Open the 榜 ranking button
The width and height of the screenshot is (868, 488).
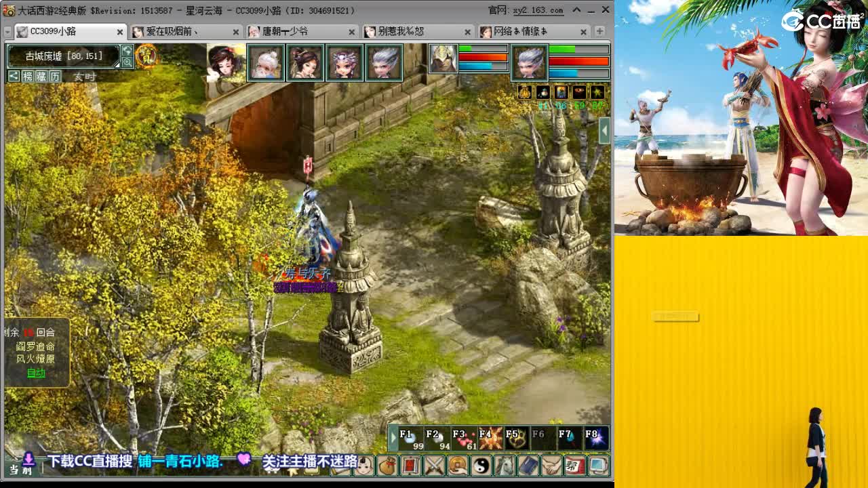(28, 77)
